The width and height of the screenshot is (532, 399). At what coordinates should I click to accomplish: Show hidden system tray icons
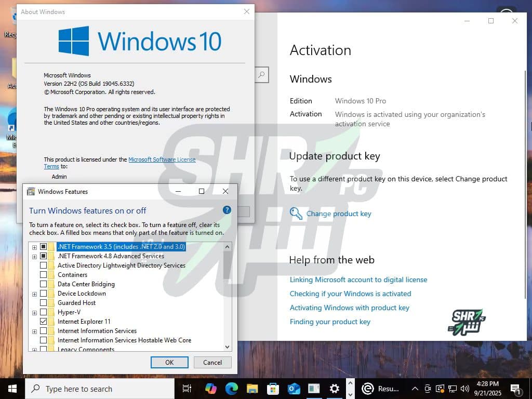(415, 389)
